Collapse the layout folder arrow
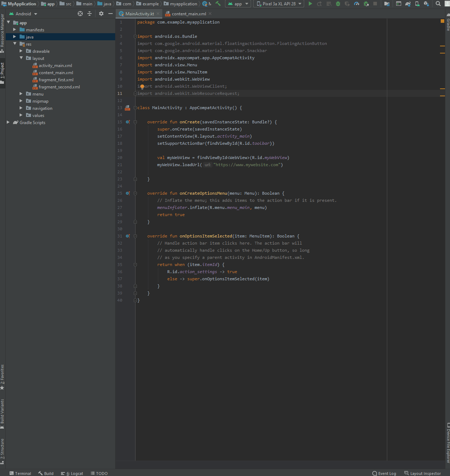 (21, 58)
